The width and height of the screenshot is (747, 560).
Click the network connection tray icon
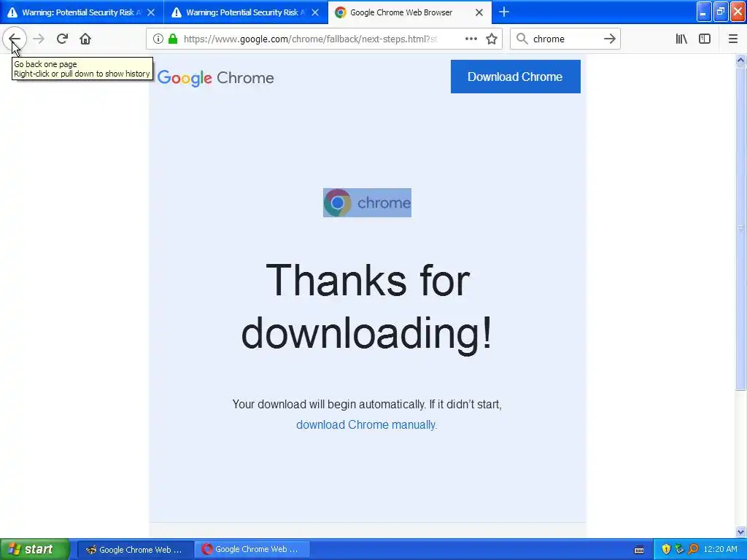tap(679, 550)
